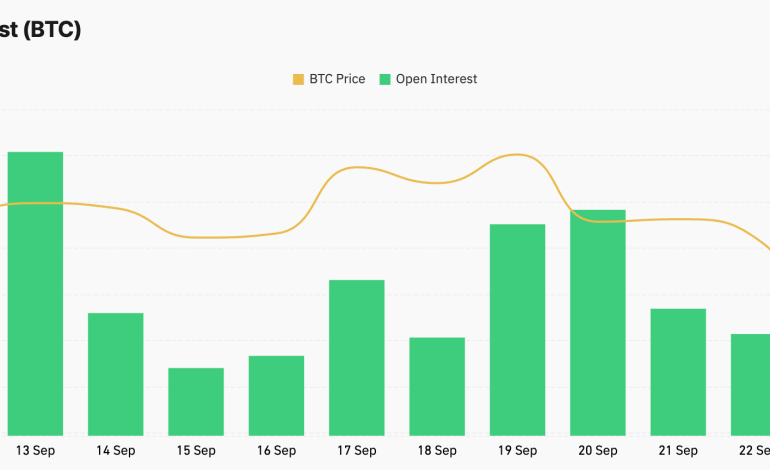Click the 19 Sep axis label
This screenshot has width=770, height=470.
[517, 451]
